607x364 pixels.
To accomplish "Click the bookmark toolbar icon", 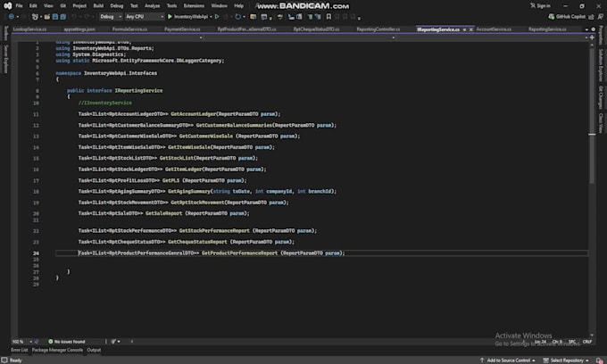I will point(328,17).
